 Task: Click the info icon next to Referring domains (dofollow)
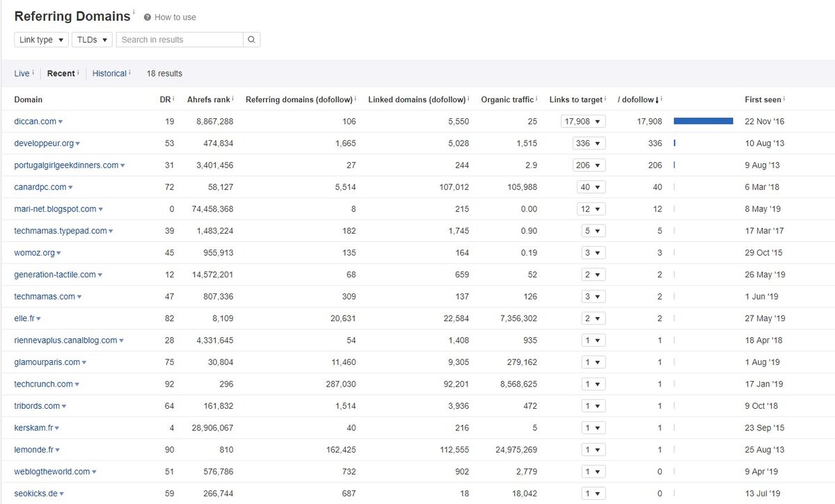356,98
